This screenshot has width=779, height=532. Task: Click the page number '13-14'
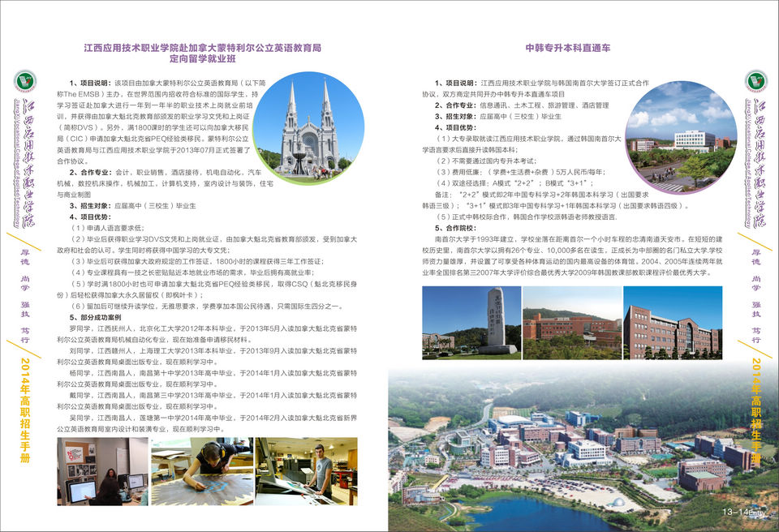tap(735, 512)
